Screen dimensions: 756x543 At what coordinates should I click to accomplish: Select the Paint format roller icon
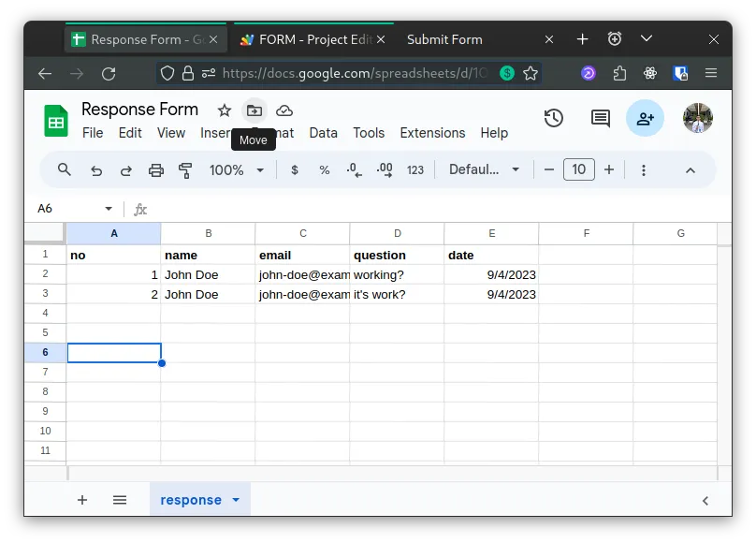[x=185, y=170]
